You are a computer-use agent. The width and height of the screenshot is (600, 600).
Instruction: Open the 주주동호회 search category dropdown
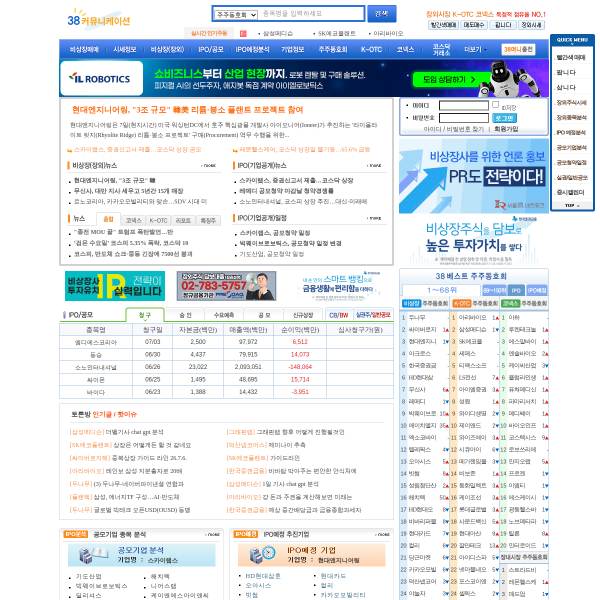236,15
